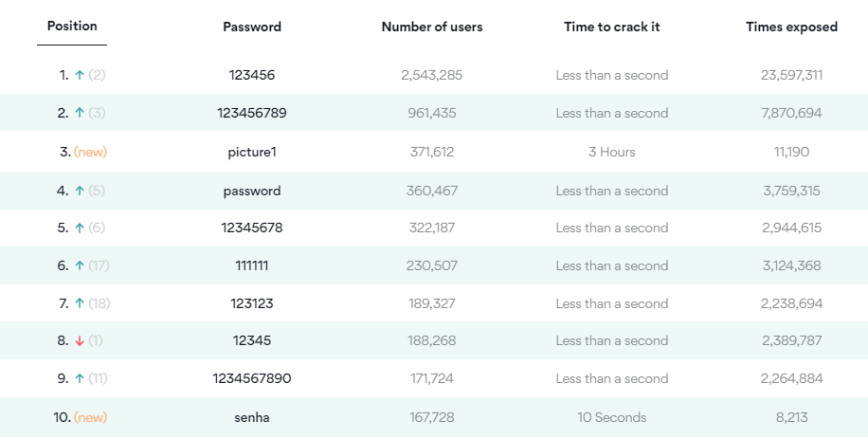Viewport: 868px width, 439px height.
Task: Click the up arrow beside position 1
Action: [80, 75]
